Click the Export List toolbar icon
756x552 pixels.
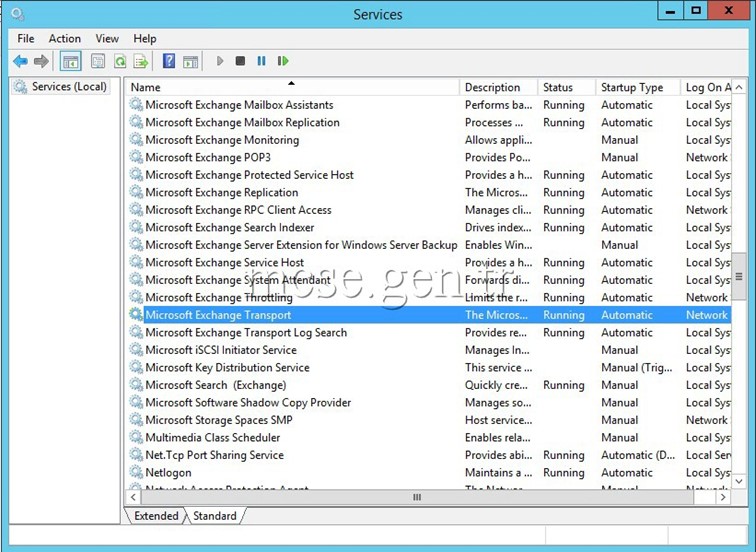click(x=141, y=61)
